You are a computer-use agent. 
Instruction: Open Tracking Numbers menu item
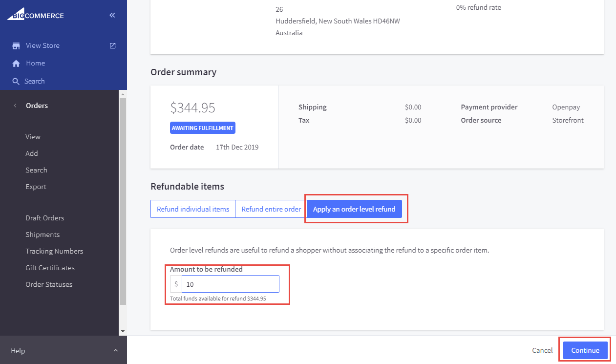click(54, 251)
